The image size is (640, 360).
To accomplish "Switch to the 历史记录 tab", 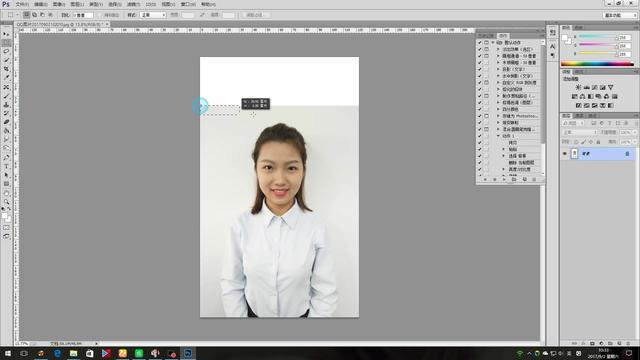I will pyautogui.click(x=487, y=36).
